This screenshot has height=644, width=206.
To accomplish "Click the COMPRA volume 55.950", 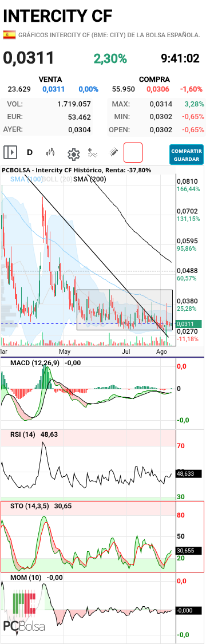I will 123,89.
